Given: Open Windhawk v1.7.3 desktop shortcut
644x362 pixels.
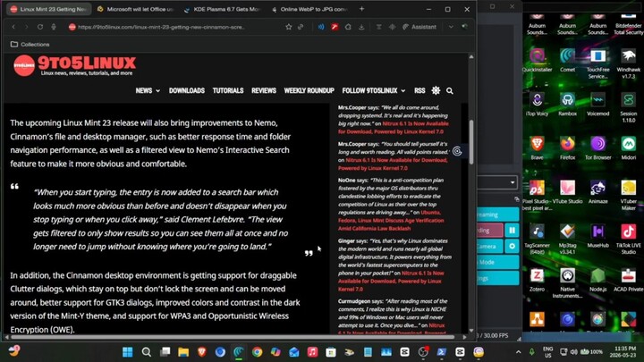Looking at the screenshot, I should click(629, 63).
